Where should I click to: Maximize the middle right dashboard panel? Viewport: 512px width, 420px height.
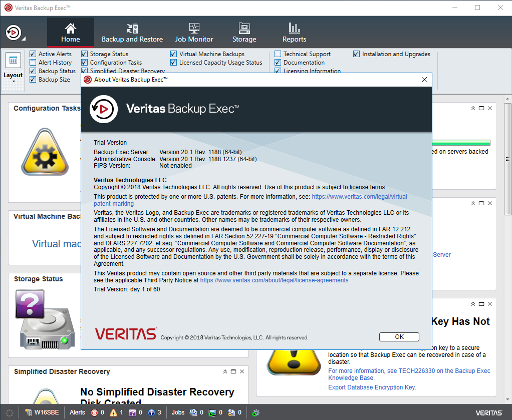point(481,203)
